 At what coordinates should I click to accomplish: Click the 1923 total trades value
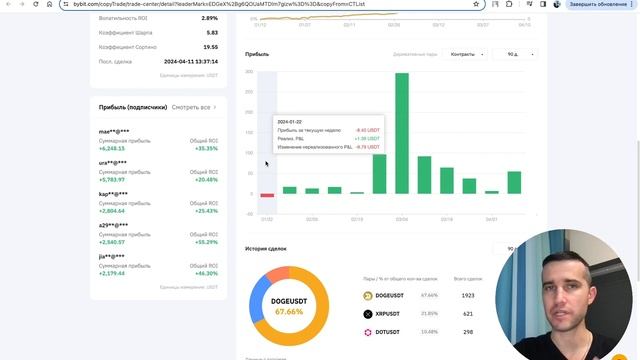(468, 296)
